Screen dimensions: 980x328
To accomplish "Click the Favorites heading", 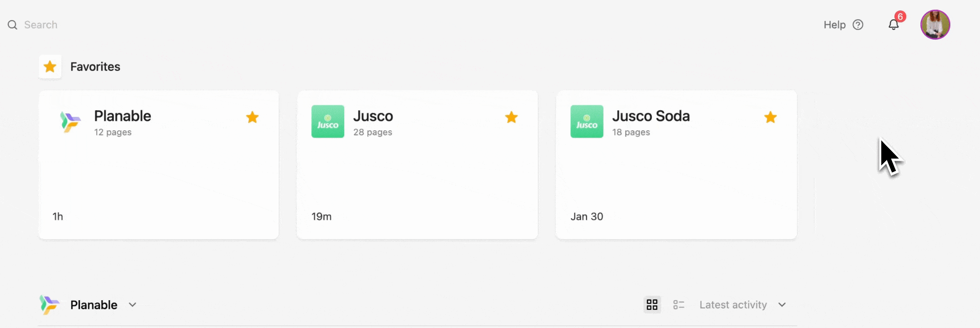I will click(95, 67).
